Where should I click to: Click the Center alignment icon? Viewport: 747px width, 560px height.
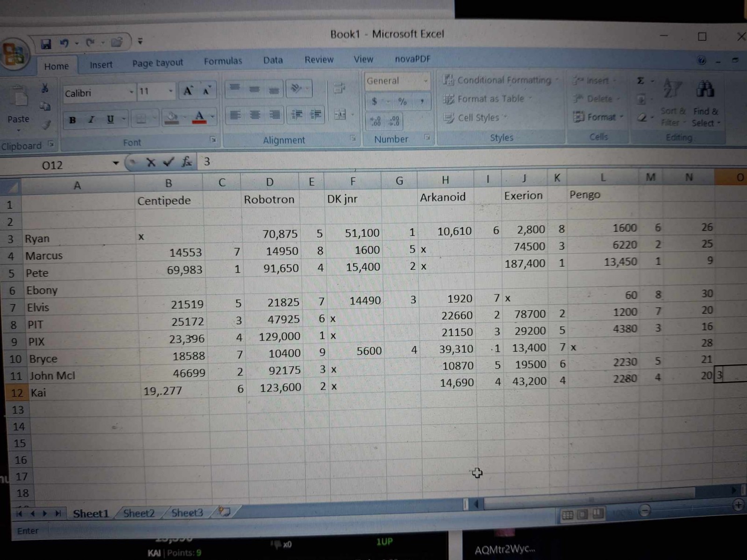(x=255, y=114)
